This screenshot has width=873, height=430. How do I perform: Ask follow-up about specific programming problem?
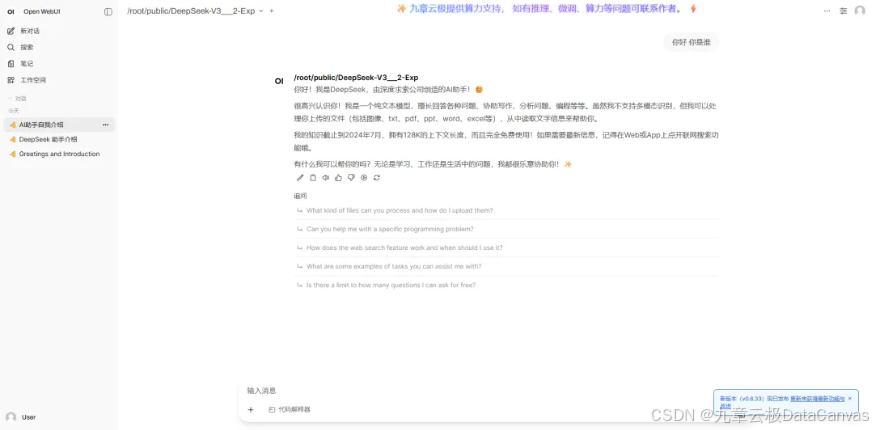(x=506, y=229)
